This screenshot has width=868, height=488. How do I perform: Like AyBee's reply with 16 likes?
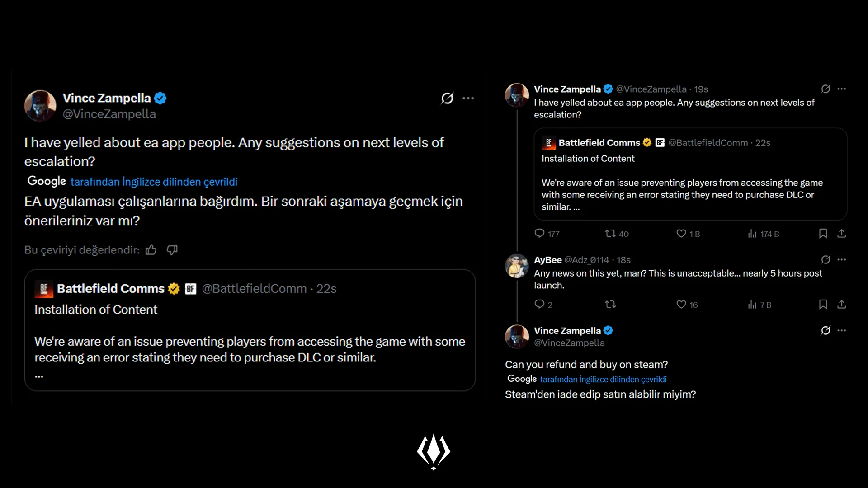681,304
